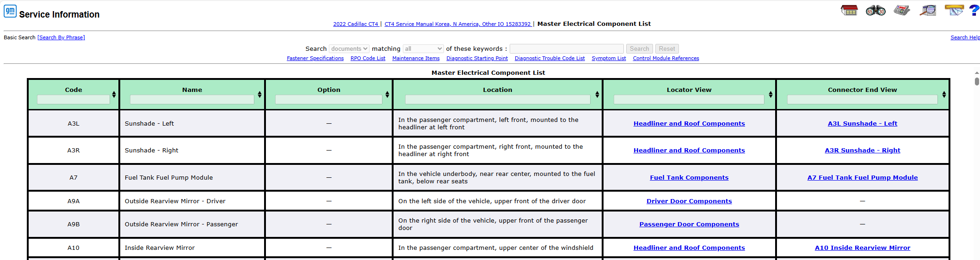
Task: Sort the table by Code column arrows
Action: (x=114, y=94)
